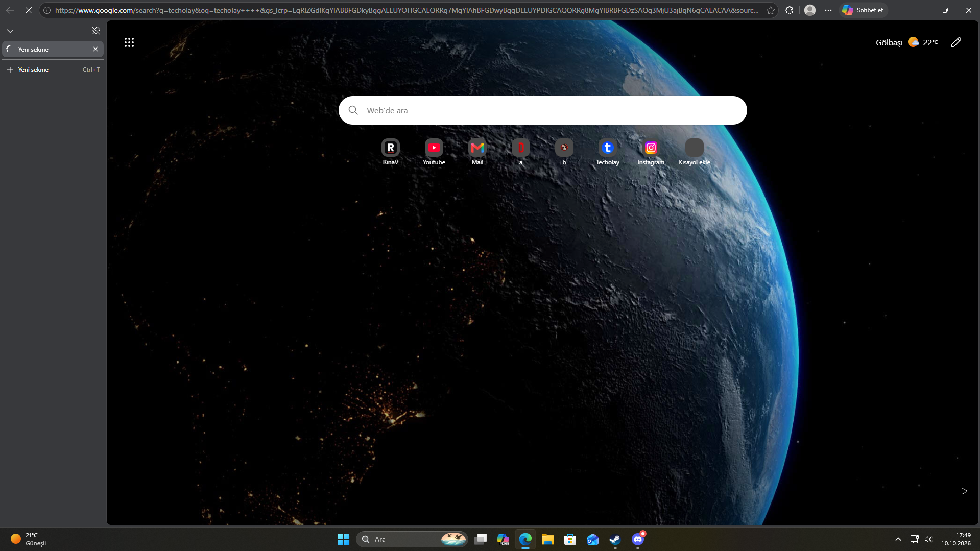This screenshot has width=980, height=551.
Task: Click the taskbar Ara search box
Action: 412,539
